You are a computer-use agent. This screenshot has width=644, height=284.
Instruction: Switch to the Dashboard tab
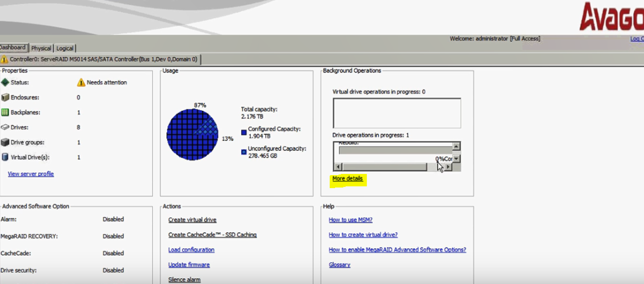13,47
